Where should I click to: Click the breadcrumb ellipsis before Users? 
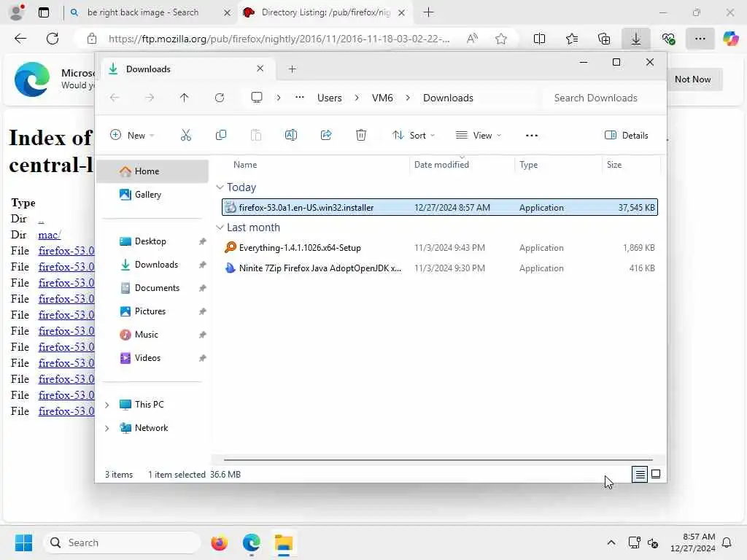[299, 97]
